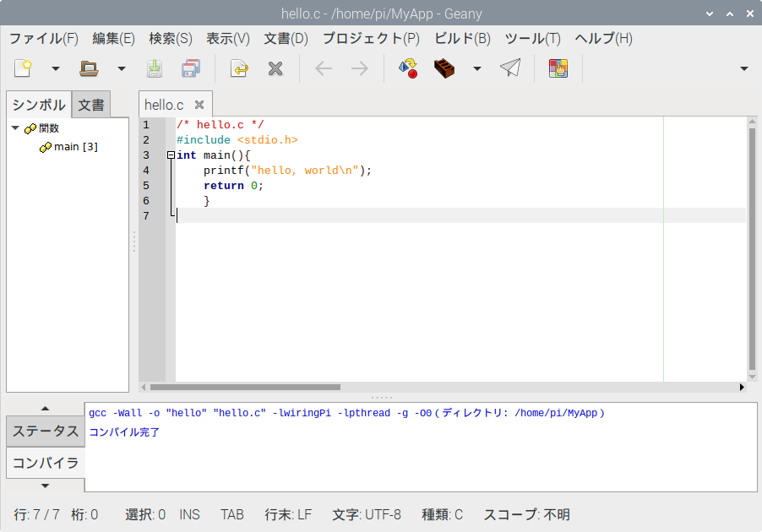The image size is (762, 532).
Task: Click the horizontal editor scrollbar thumb
Action: tap(245, 388)
